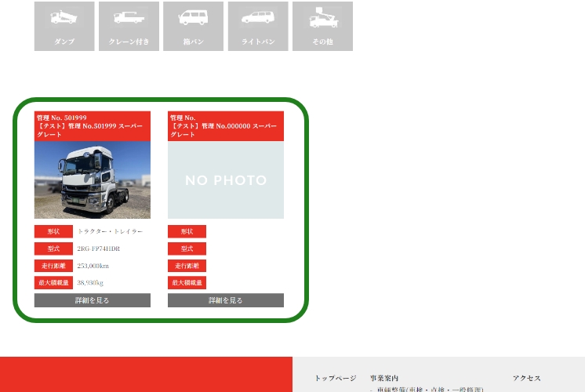The image size is (585, 392).
Task: Click the 型式 label on first listing
Action: [53, 249]
